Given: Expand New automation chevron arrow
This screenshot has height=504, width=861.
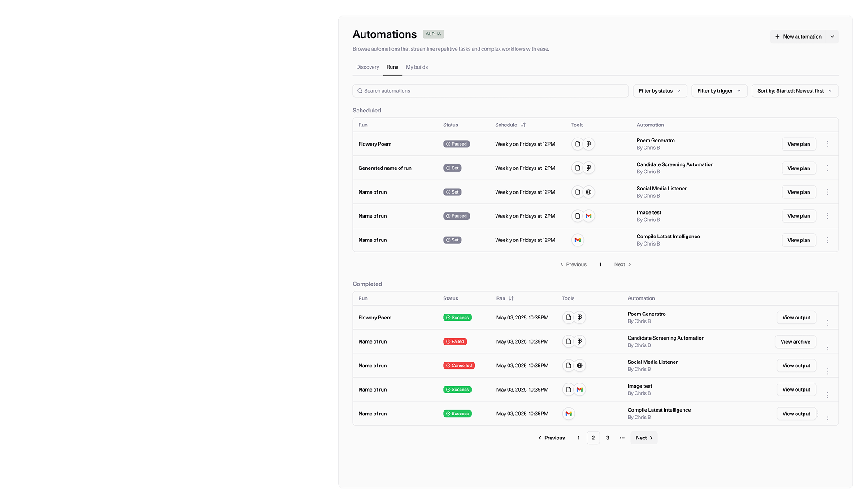Looking at the screenshot, I should [832, 37].
